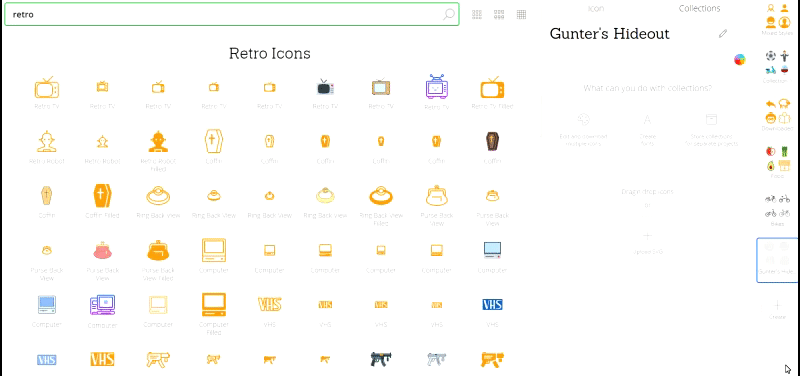Click the Gunter's Hideout collection title
This screenshot has height=376, width=800.
click(609, 34)
